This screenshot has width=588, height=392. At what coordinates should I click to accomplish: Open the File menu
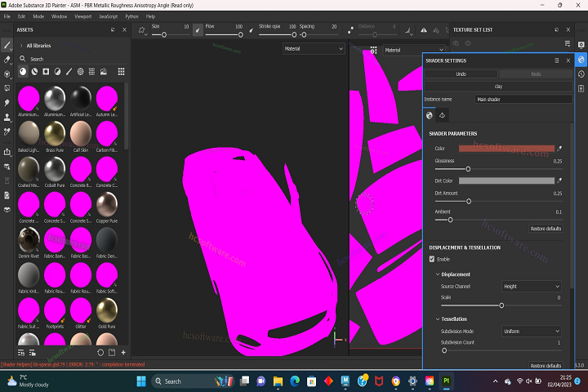tap(7, 16)
